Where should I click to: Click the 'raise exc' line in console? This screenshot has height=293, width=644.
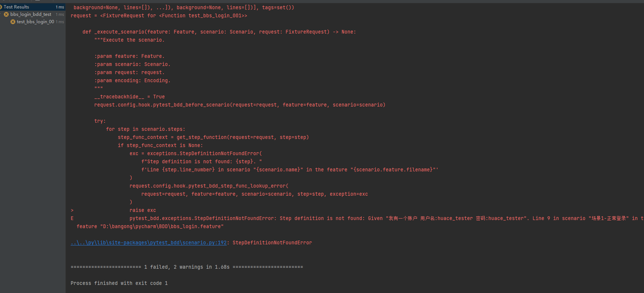click(x=143, y=210)
